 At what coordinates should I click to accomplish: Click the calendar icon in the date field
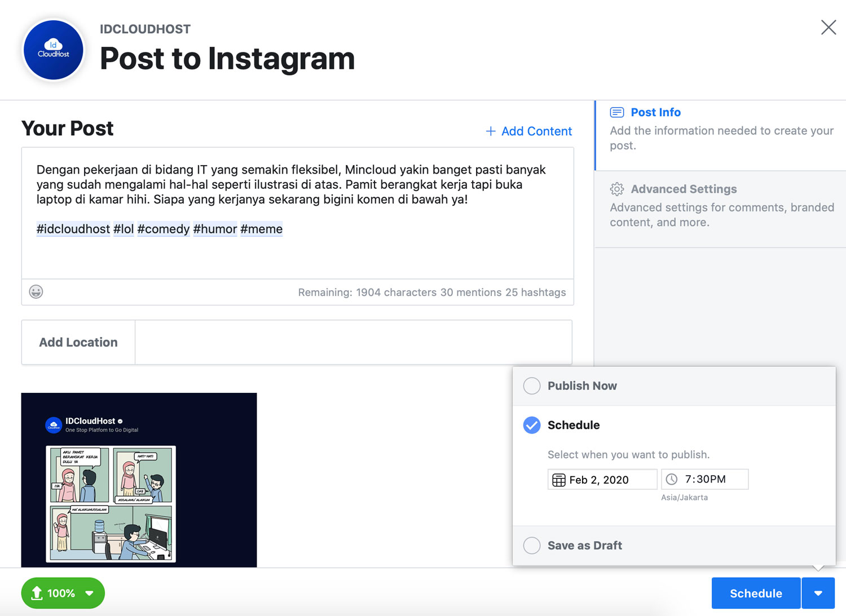(559, 479)
